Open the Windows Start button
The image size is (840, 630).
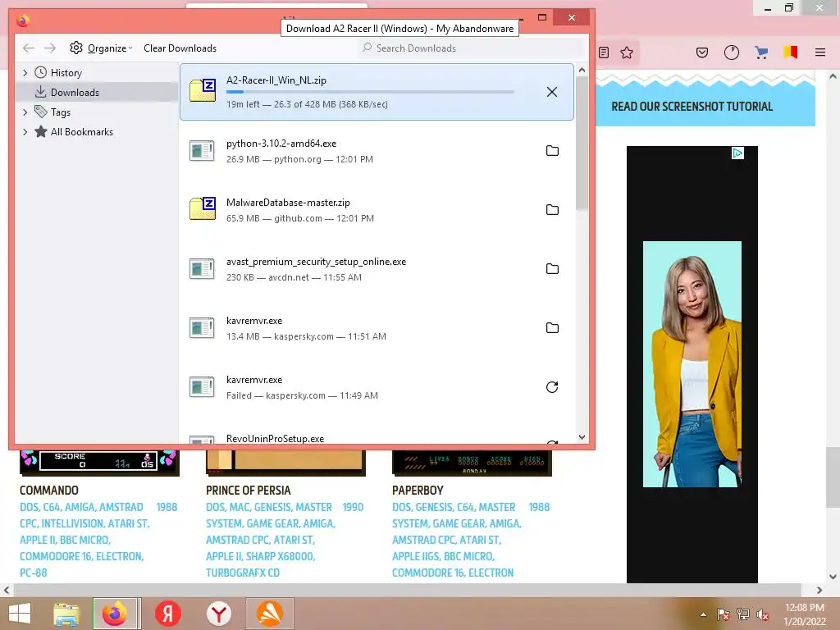pos(20,614)
